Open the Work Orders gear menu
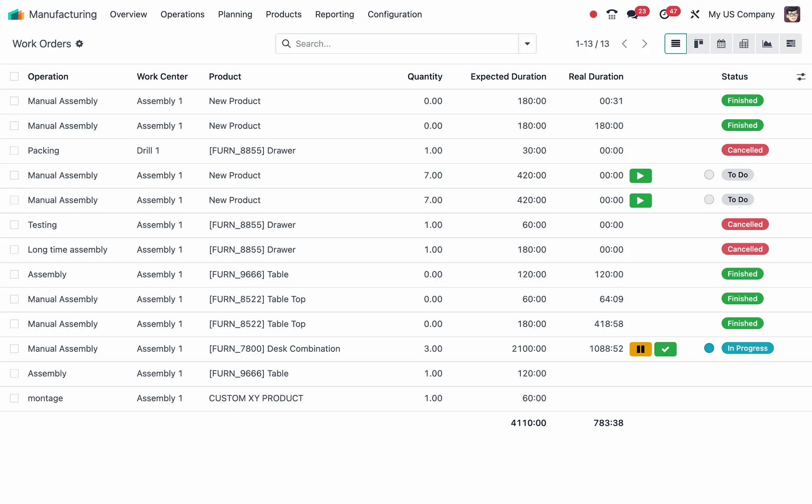 (x=80, y=44)
